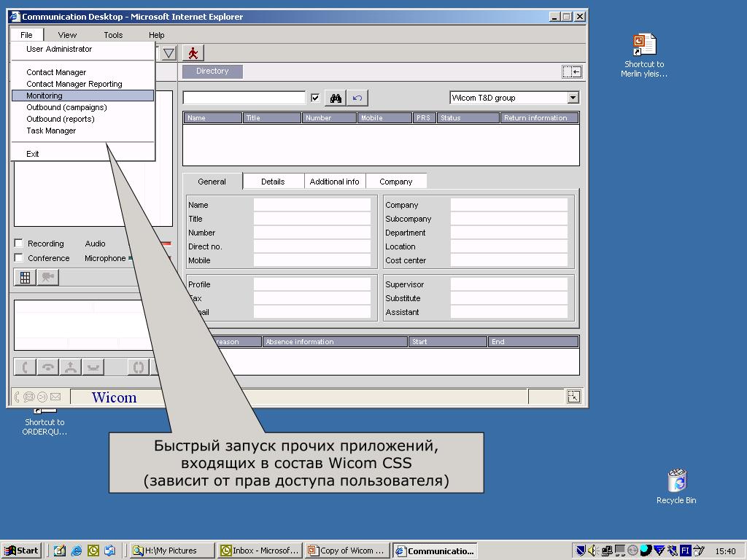This screenshot has height=560, width=747.
Task: Open the Help menu
Action: [156, 35]
